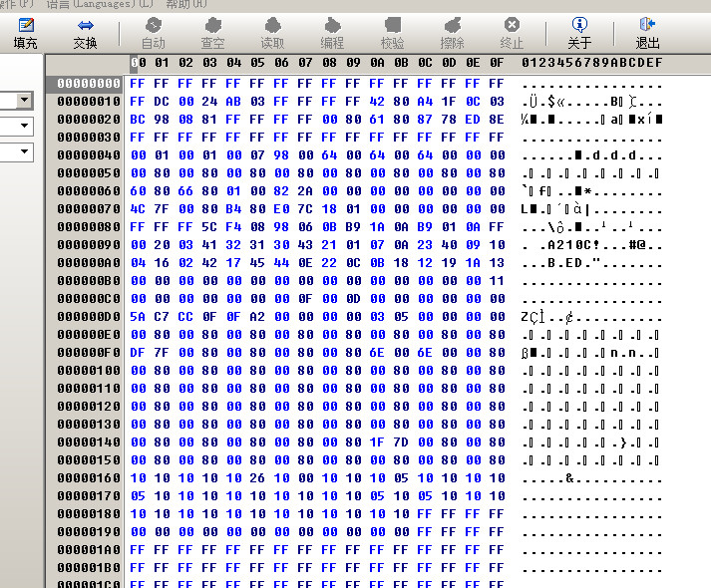The width and height of the screenshot is (711, 588).
Task: Click the 填充 (Fill) toolbar icon
Action: pyautogui.click(x=26, y=32)
